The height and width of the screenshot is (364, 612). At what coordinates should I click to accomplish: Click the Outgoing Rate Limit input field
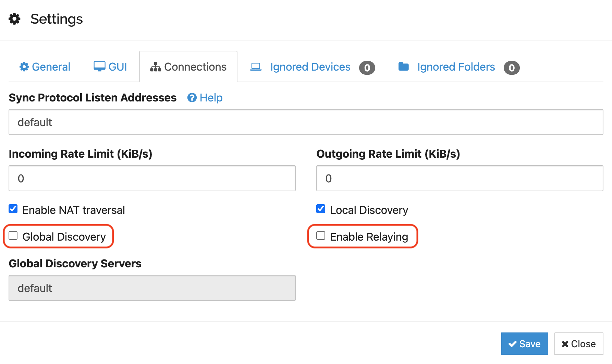coord(460,179)
